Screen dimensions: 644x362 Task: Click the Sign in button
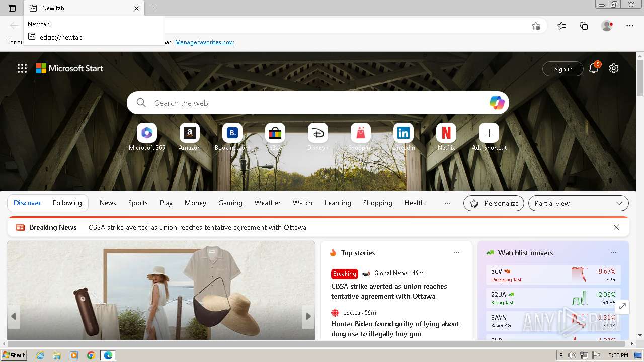(x=563, y=69)
